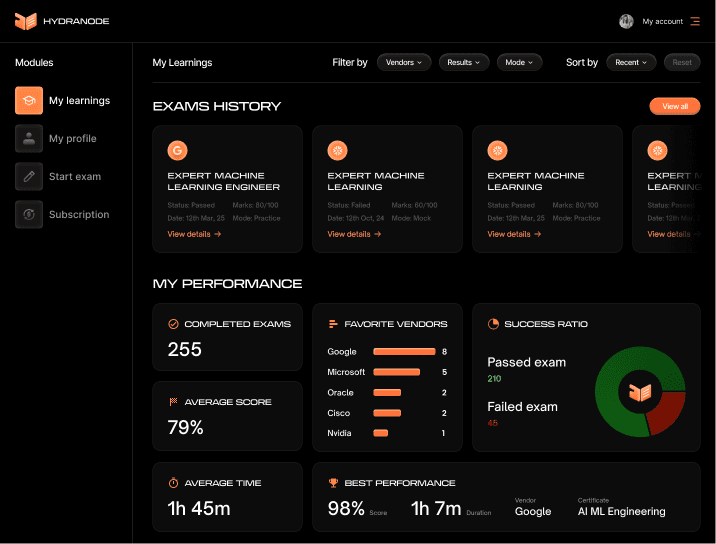Click the Average Time stopwatch icon
Screen dimensions: 716x544
coord(173,483)
